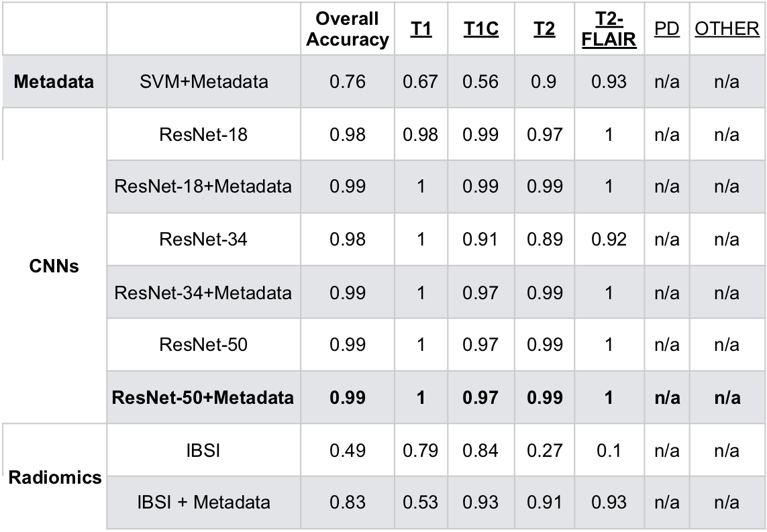The height and width of the screenshot is (532, 767).
Task: Click the PD column header link
Action: click(667, 31)
